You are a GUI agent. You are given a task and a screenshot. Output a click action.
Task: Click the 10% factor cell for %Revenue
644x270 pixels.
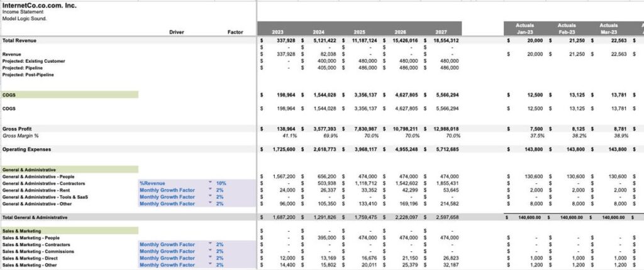click(x=221, y=183)
